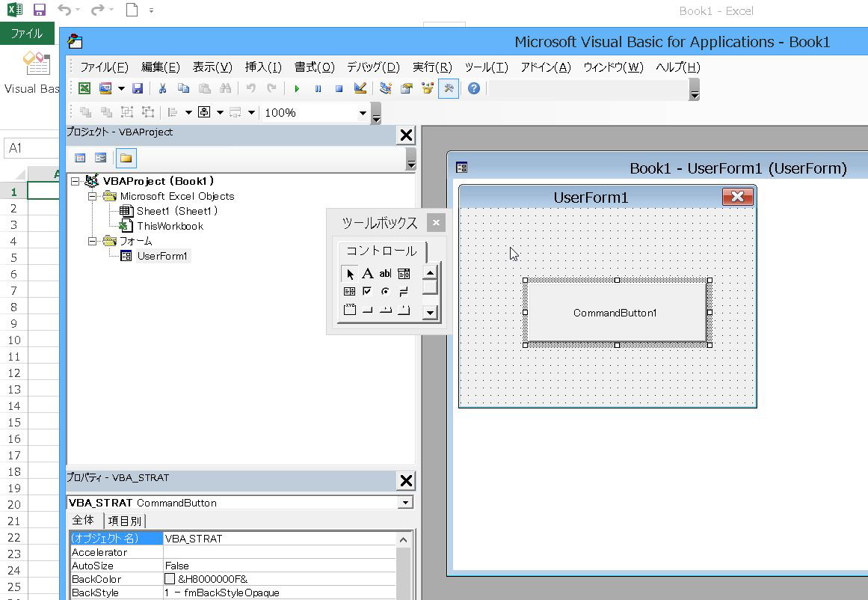Toggle Folders button in Project pane
The image size is (868, 600).
coord(126,158)
